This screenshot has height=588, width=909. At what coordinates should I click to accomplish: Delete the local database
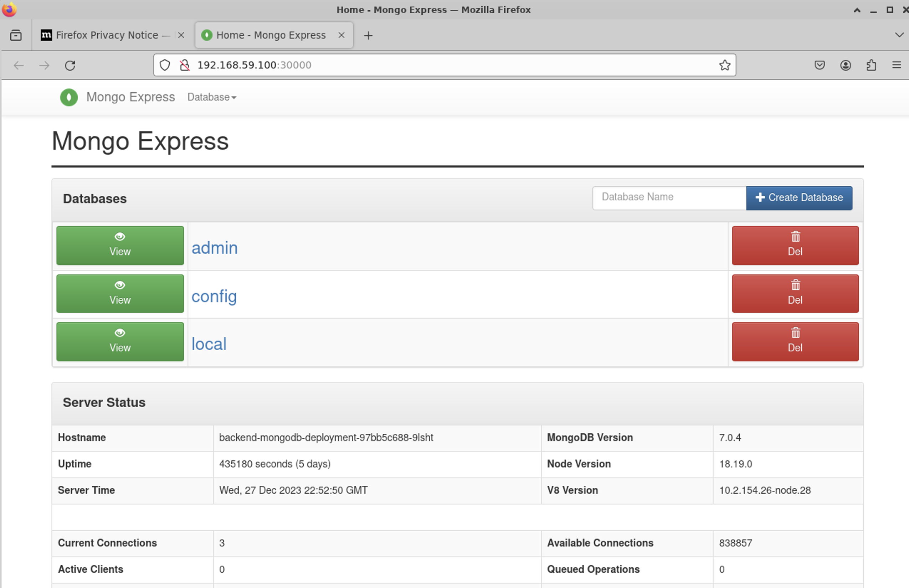point(795,342)
